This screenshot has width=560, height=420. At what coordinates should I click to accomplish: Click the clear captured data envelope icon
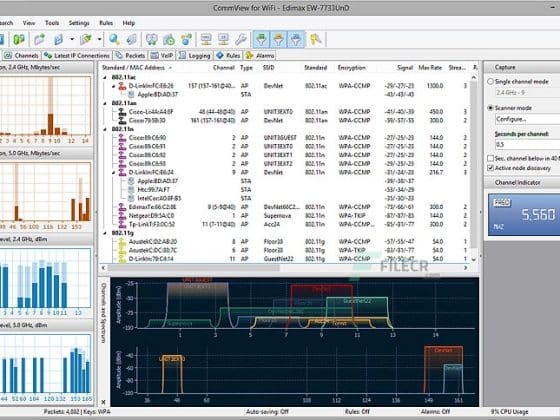tap(86, 39)
